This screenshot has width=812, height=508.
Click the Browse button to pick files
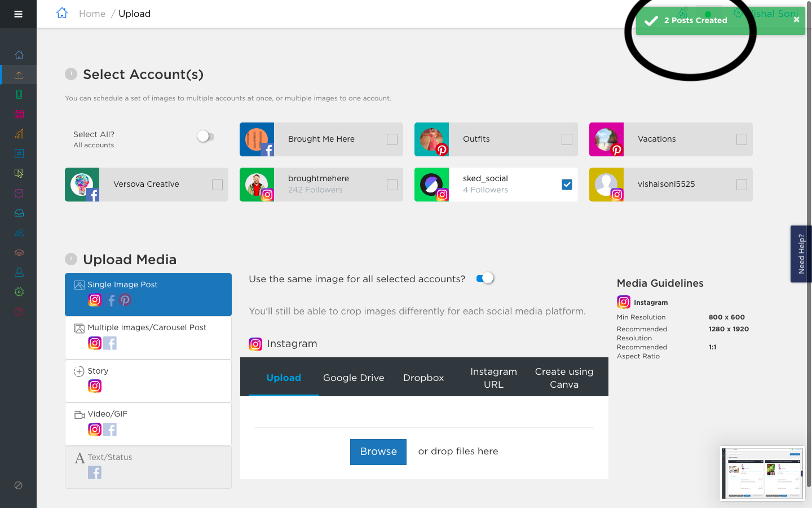pyautogui.click(x=378, y=452)
